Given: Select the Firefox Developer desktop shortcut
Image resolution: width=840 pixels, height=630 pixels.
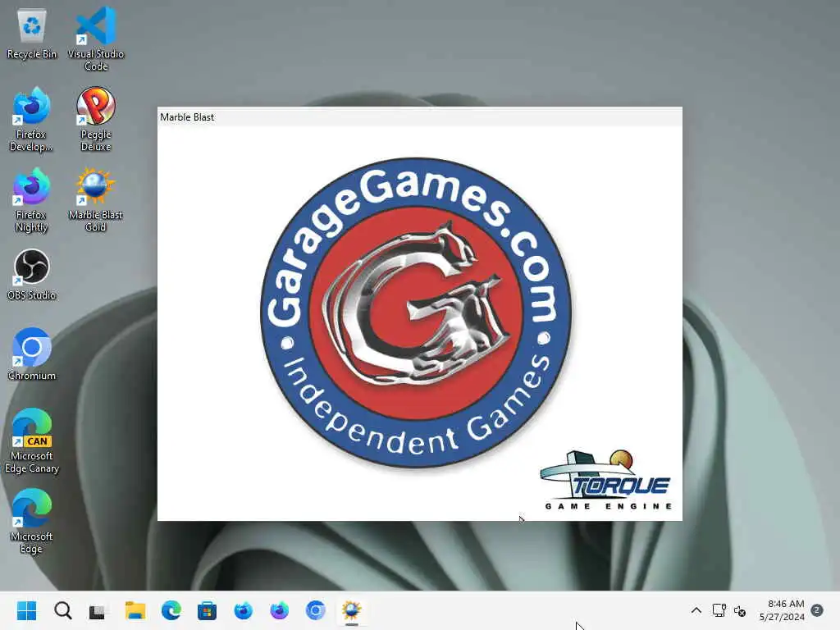Looking at the screenshot, I should [x=32, y=120].
